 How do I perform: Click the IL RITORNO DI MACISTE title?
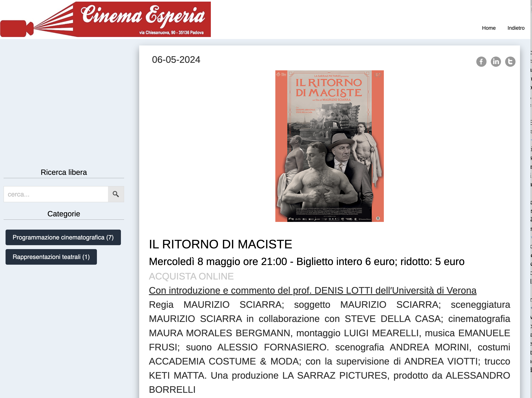pos(221,244)
